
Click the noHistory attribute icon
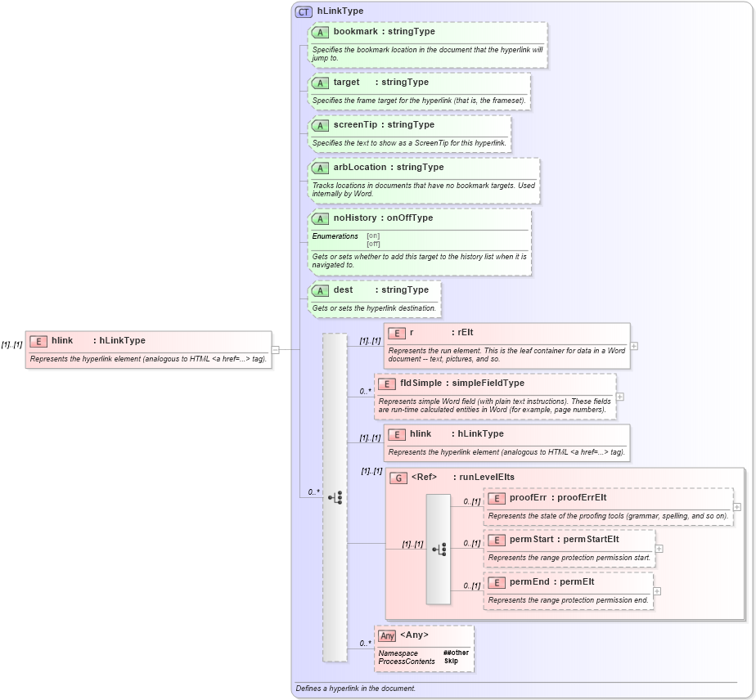(321, 218)
